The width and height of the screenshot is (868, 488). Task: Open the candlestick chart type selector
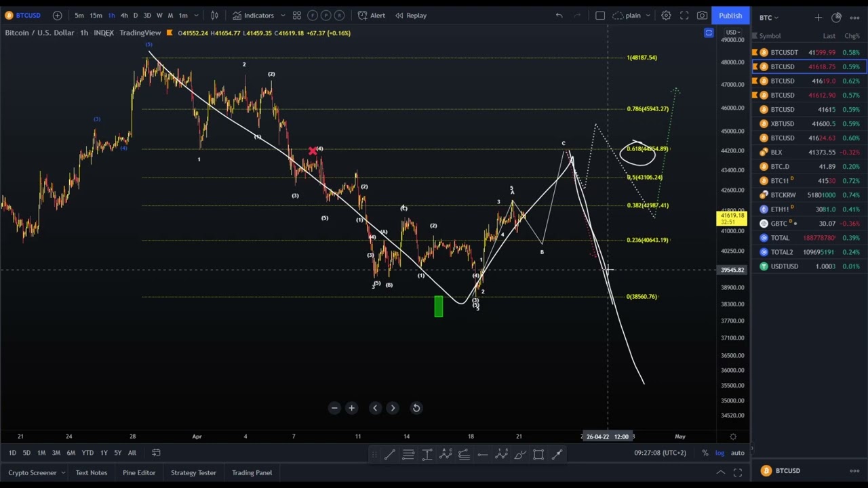click(214, 15)
